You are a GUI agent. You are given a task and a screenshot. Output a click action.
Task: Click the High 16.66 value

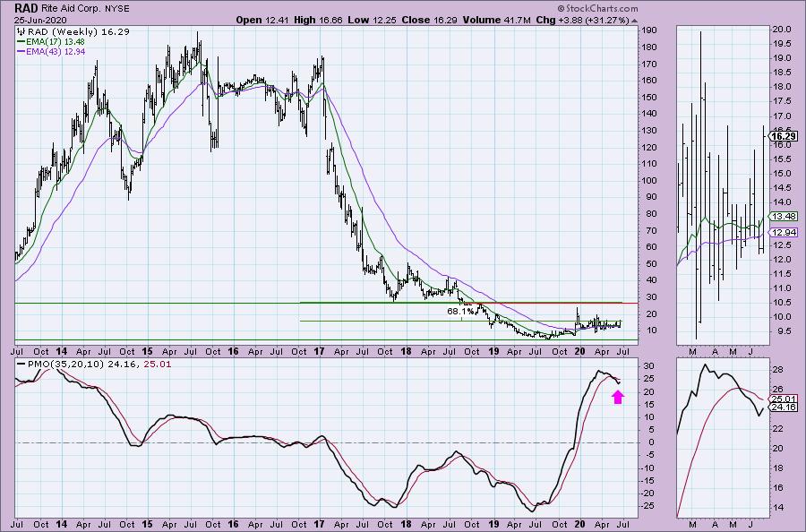point(318,20)
